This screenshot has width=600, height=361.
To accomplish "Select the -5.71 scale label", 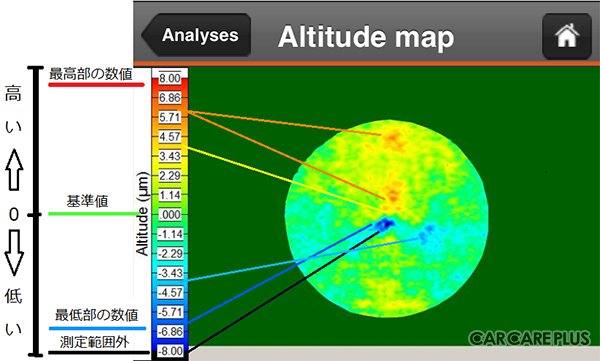I will pyautogui.click(x=171, y=312).
